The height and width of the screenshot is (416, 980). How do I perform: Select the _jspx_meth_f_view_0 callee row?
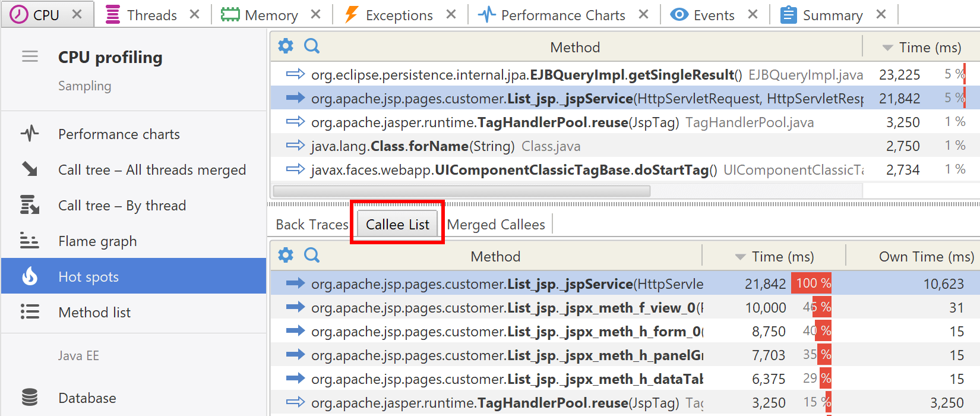pos(625,307)
